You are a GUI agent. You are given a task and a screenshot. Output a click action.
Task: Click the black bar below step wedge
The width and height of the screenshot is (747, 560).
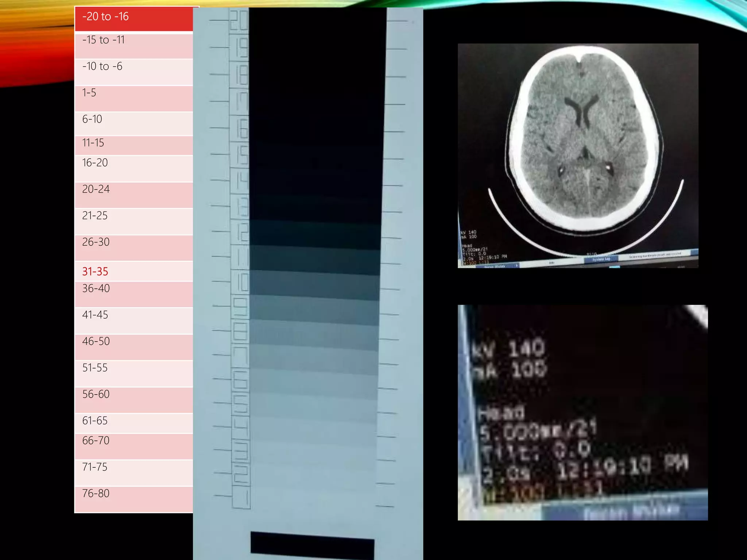coord(312,548)
